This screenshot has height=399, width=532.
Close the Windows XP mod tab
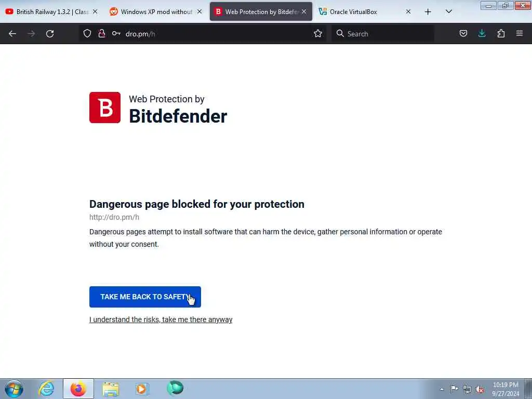point(199,11)
